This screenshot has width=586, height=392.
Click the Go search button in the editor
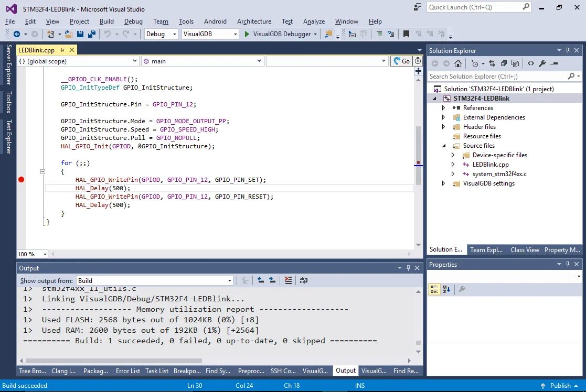coord(402,61)
